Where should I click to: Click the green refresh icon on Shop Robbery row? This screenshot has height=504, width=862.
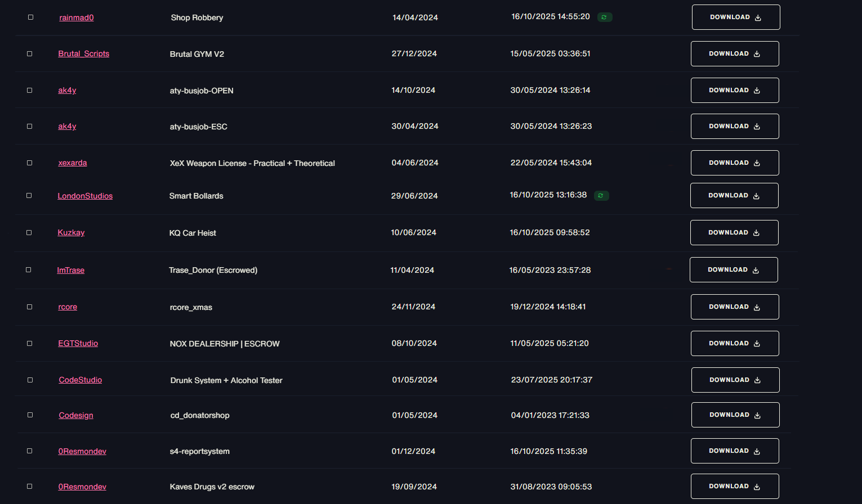[x=605, y=17]
